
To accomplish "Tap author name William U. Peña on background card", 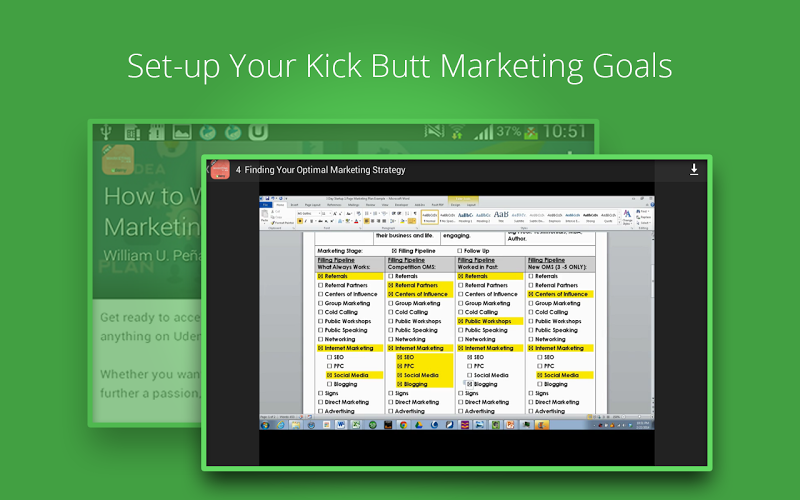I will (x=152, y=255).
